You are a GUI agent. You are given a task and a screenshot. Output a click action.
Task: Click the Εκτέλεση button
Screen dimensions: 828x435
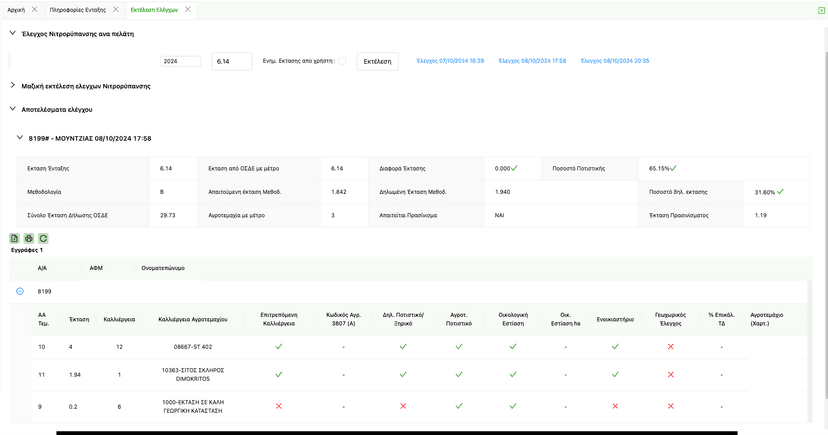tap(378, 61)
